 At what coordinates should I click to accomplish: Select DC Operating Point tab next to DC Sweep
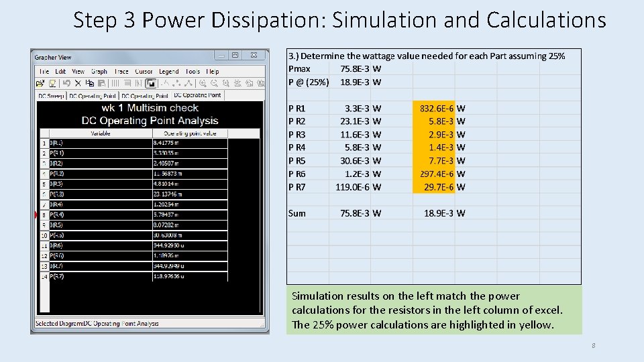tap(93, 96)
